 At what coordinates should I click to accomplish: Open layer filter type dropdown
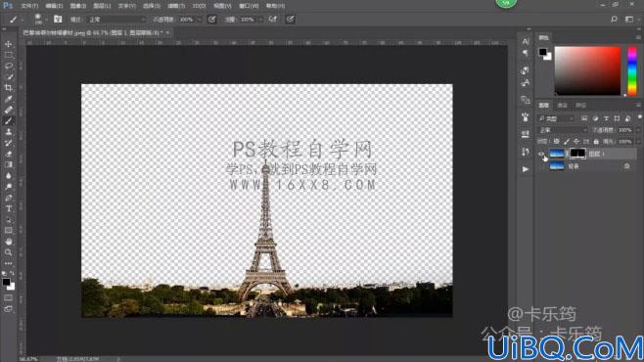click(557, 118)
